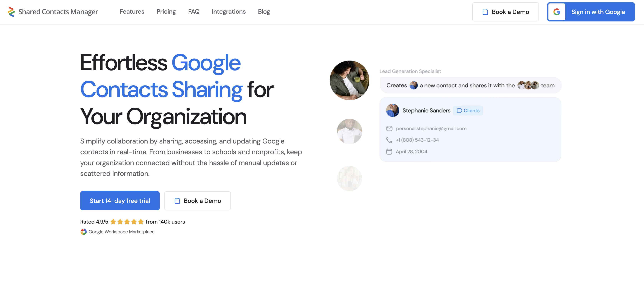Click the 'Simplify collaboration' description paragraph

point(191,157)
